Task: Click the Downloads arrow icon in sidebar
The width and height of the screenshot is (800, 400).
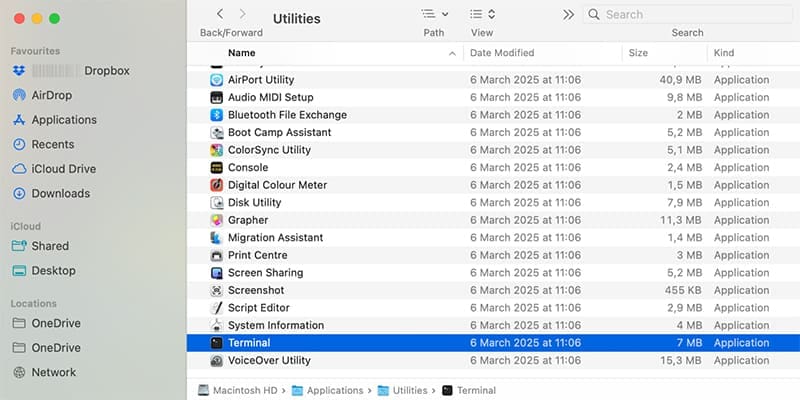Action: pos(19,193)
